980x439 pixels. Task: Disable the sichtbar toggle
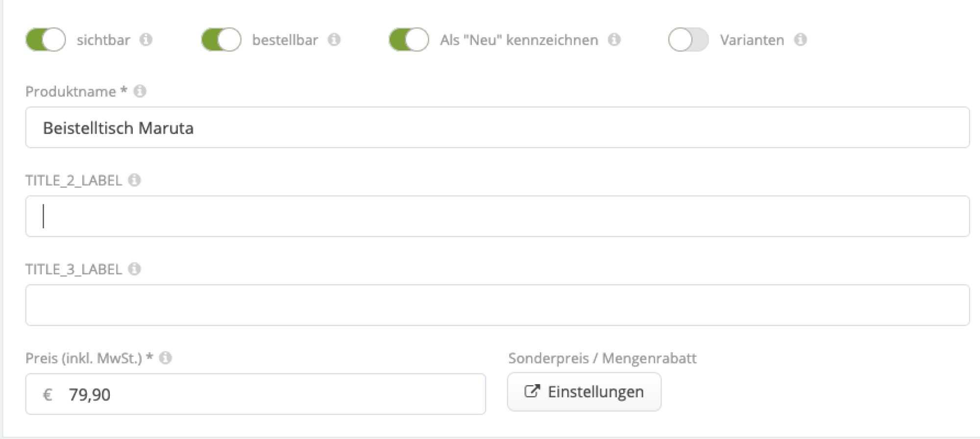[x=45, y=40]
